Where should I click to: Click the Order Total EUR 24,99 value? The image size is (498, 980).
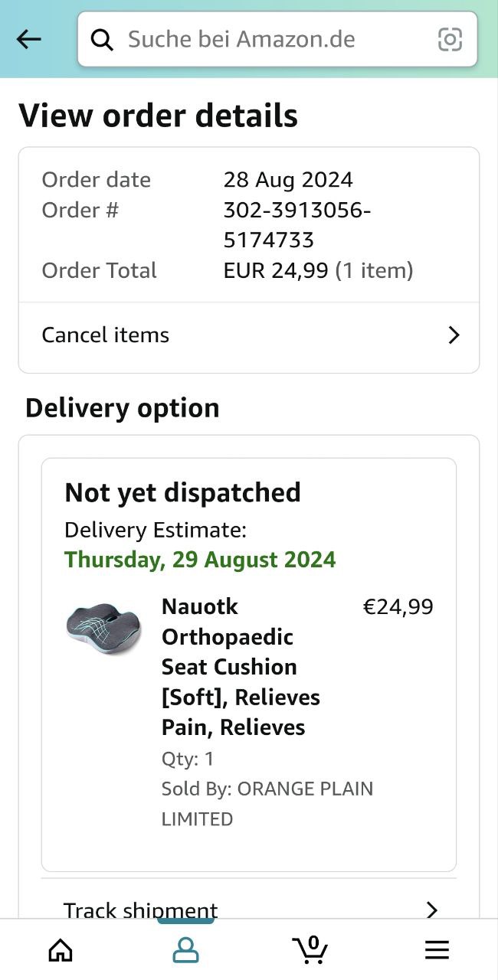tap(318, 270)
